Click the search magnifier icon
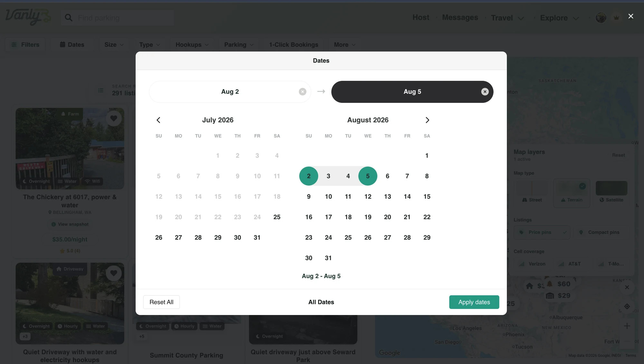This screenshot has height=364, width=644. (x=69, y=18)
